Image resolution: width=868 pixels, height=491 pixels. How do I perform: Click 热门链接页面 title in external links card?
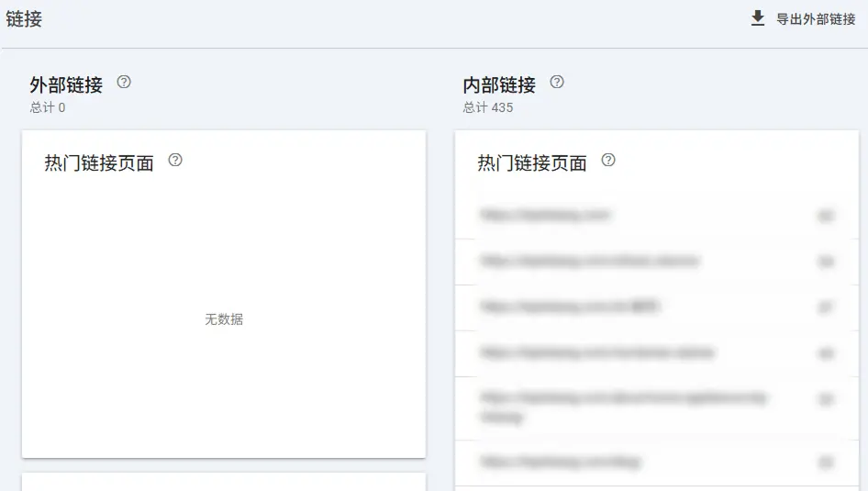pyautogui.click(x=99, y=163)
